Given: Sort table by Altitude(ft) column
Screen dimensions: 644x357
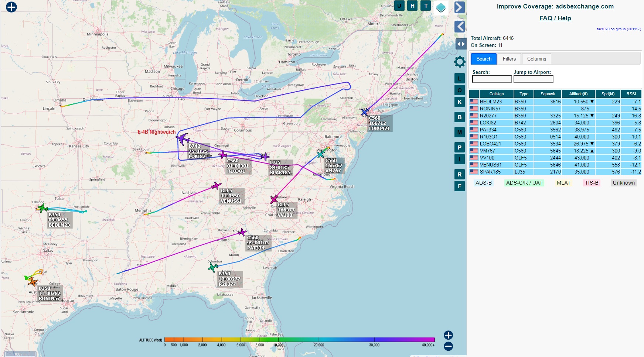Looking at the screenshot, I should [578, 94].
